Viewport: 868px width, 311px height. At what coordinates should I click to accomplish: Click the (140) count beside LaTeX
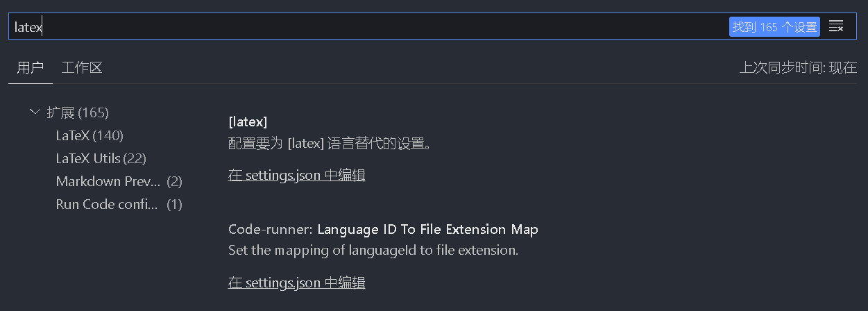tap(108, 135)
